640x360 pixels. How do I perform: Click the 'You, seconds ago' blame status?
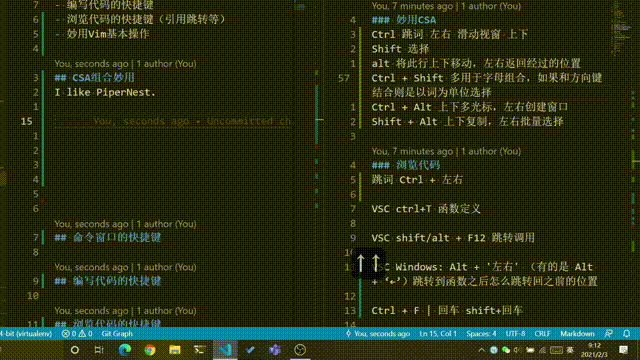378,333
